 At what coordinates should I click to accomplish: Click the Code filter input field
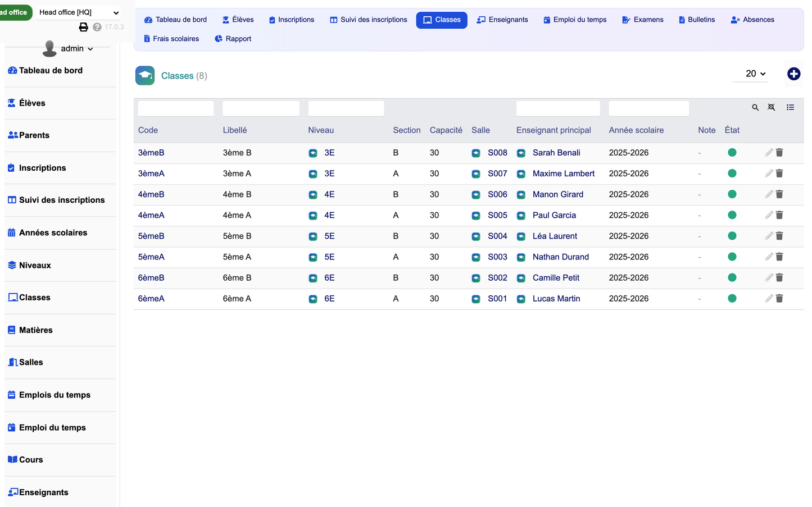tap(176, 108)
